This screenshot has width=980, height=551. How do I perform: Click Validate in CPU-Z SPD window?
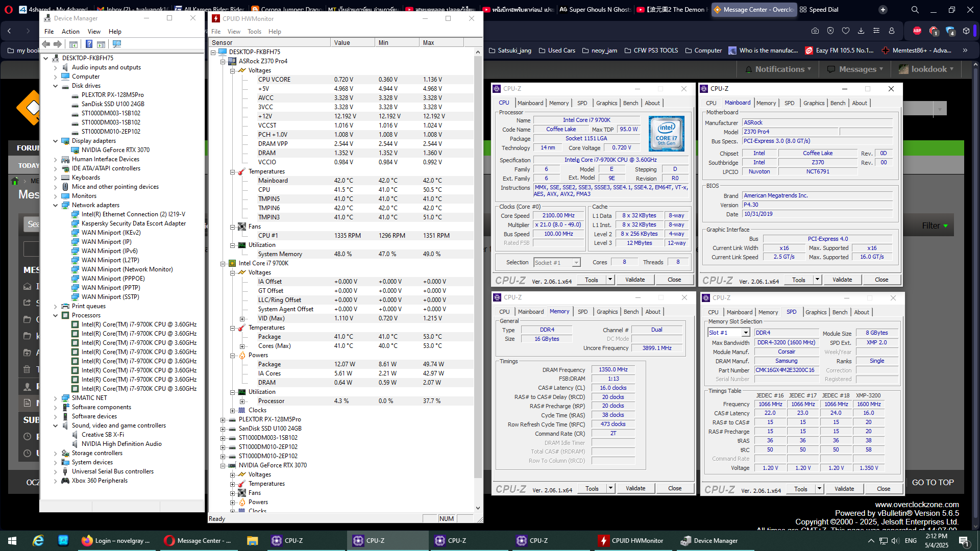(844, 489)
